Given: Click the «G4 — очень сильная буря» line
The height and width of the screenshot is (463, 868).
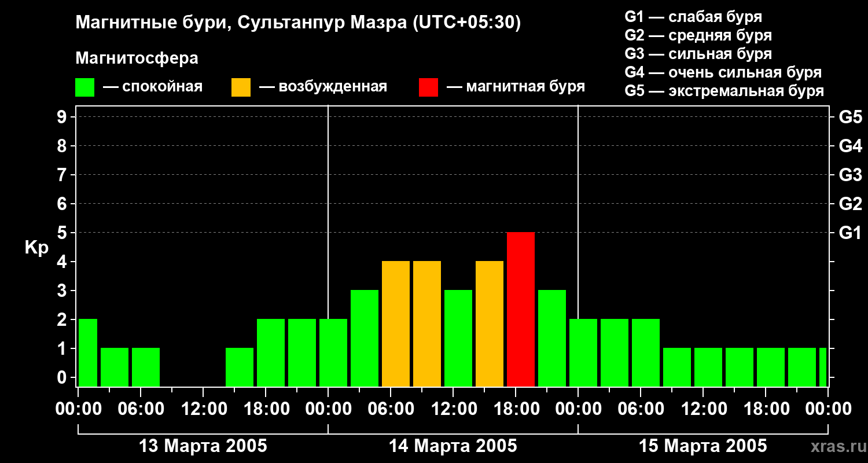Looking at the screenshot, I should pyautogui.click(x=723, y=72).
